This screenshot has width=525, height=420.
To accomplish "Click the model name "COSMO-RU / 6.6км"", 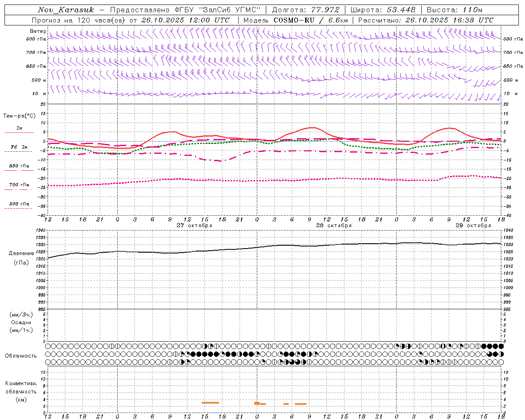I will click(x=310, y=20).
